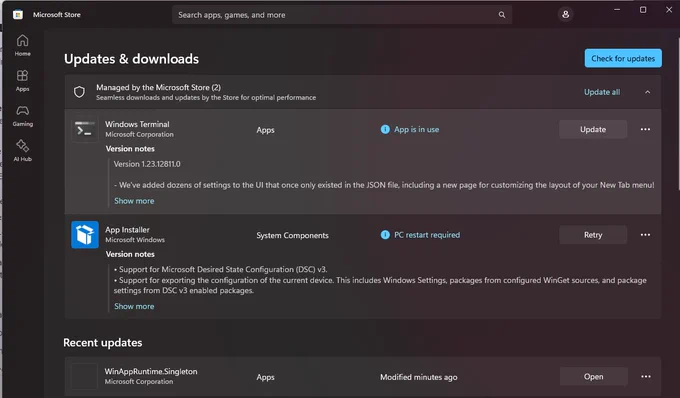The image size is (680, 398).
Task: Retry App Installer update
Action: pyautogui.click(x=593, y=235)
